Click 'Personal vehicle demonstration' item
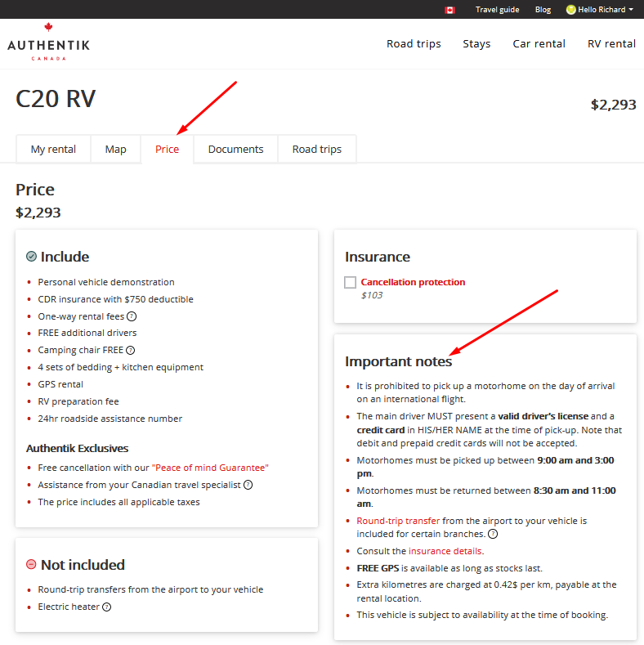 click(x=106, y=282)
